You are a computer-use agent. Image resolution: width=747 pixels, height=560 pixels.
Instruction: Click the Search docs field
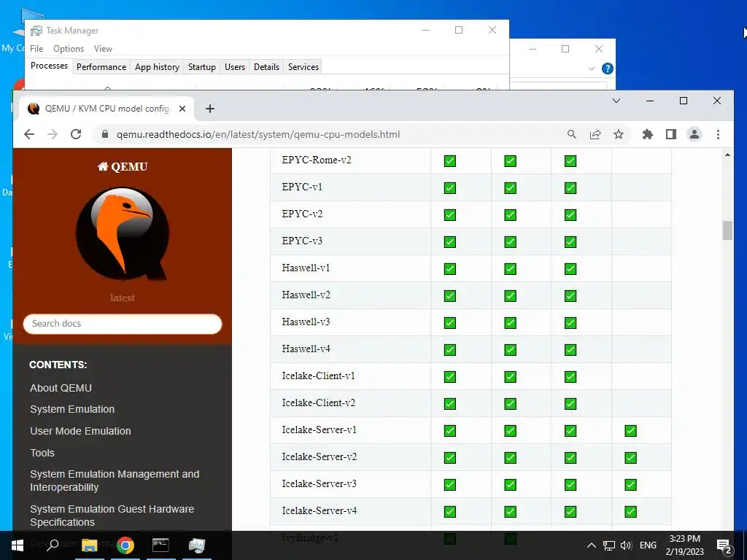(123, 324)
